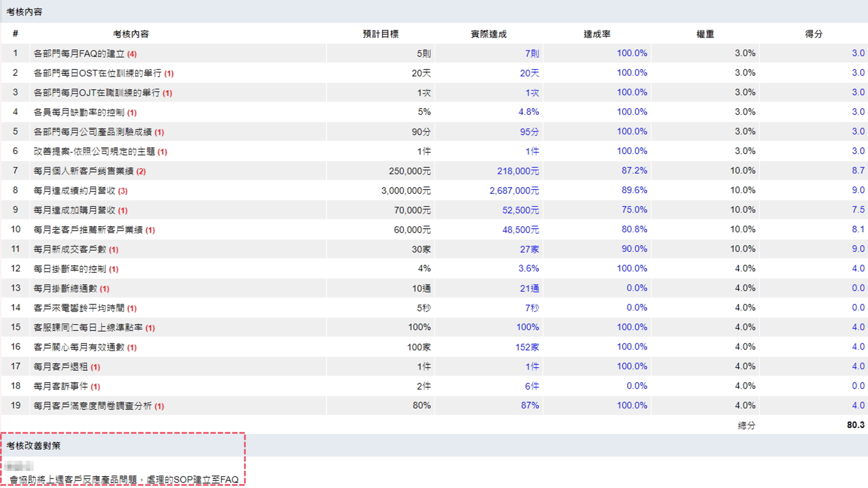Select row 13 每月掛斷總通數 text
The width and height of the screenshot is (868, 488).
pos(65,289)
